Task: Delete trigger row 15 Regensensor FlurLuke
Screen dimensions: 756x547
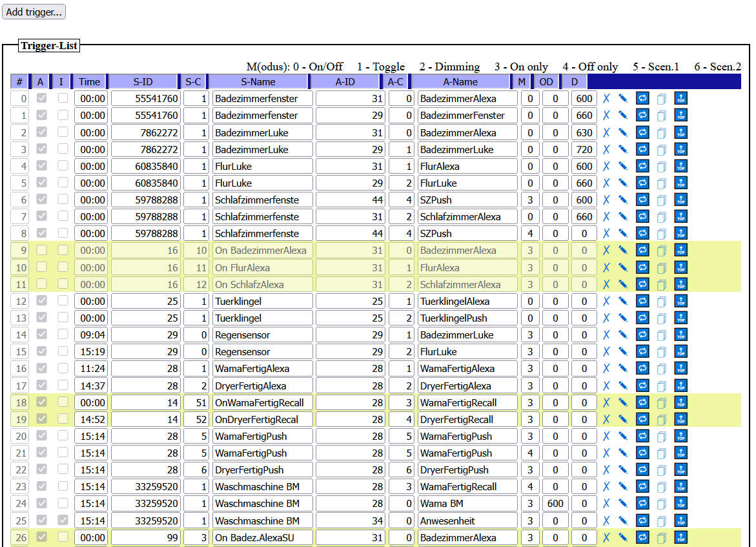Action: pos(606,352)
